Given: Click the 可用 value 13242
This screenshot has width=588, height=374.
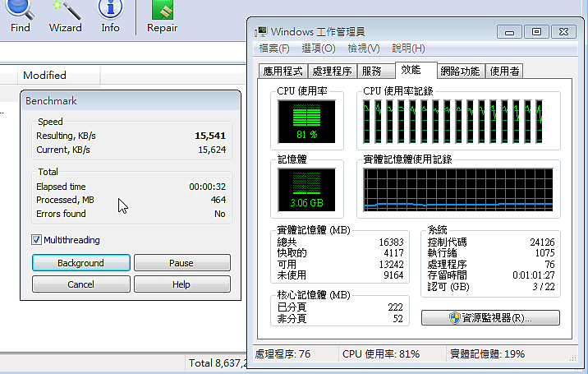Looking at the screenshot, I should click(x=391, y=265).
